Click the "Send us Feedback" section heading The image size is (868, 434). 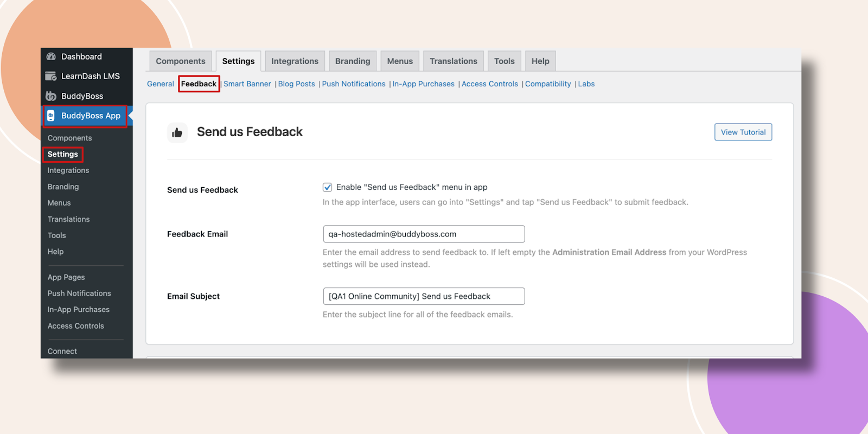click(x=250, y=132)
